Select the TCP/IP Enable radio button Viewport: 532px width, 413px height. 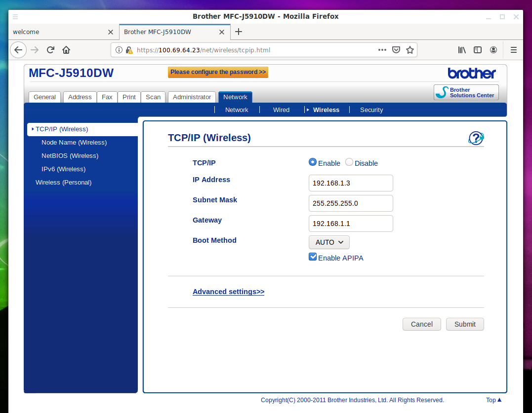313,162
